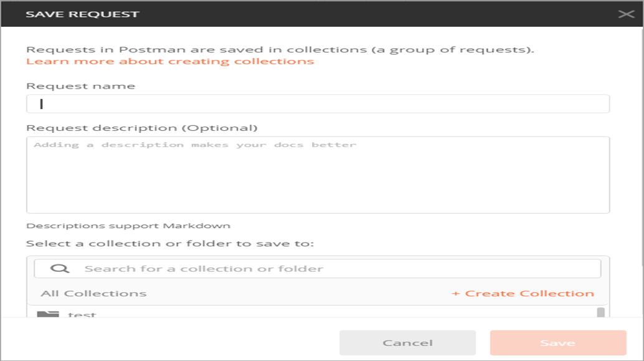Click the test collection folder icon

[x=47, y=314]
